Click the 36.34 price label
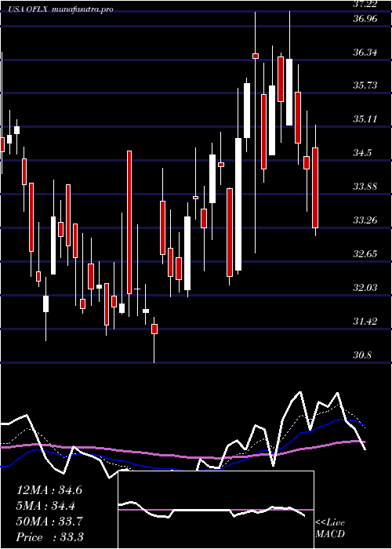This screenshot has width=392, height=549. click(365, 53)
